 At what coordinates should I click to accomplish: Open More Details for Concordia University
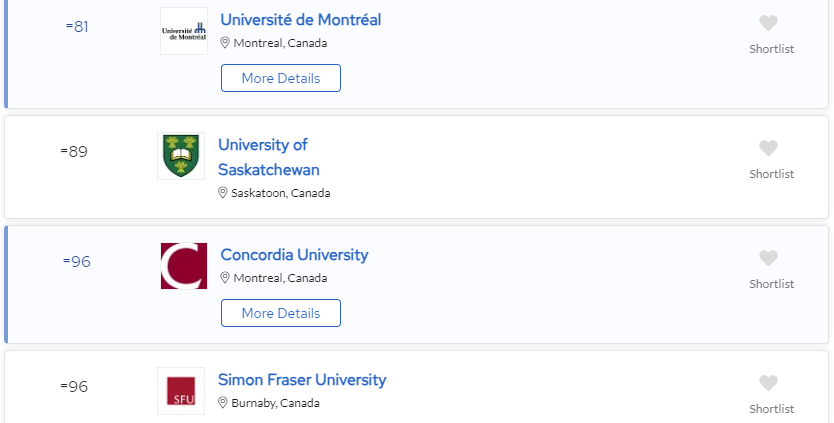[x=281, y=313]
